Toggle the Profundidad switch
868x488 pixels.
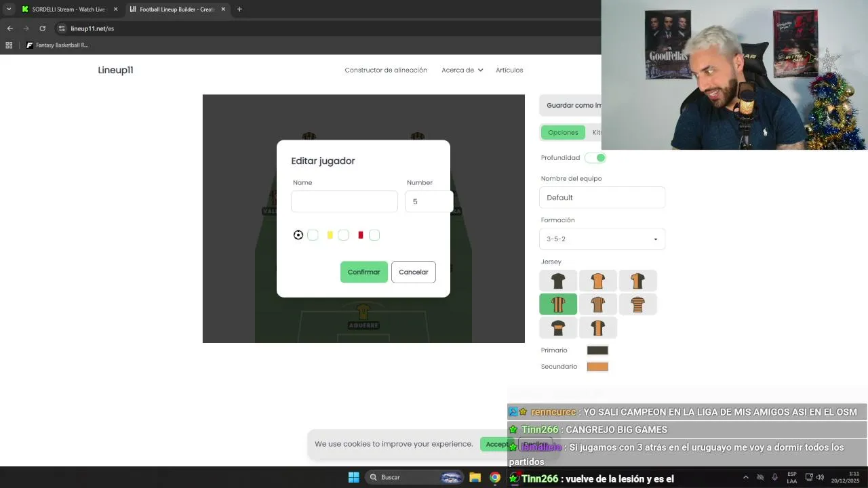coord(595,158)
